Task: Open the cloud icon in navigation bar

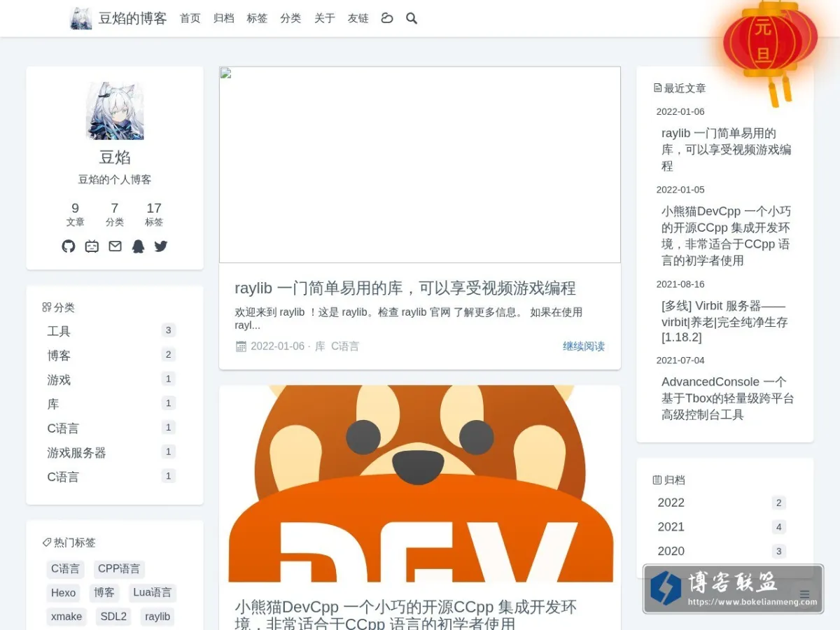Action: 387,18
